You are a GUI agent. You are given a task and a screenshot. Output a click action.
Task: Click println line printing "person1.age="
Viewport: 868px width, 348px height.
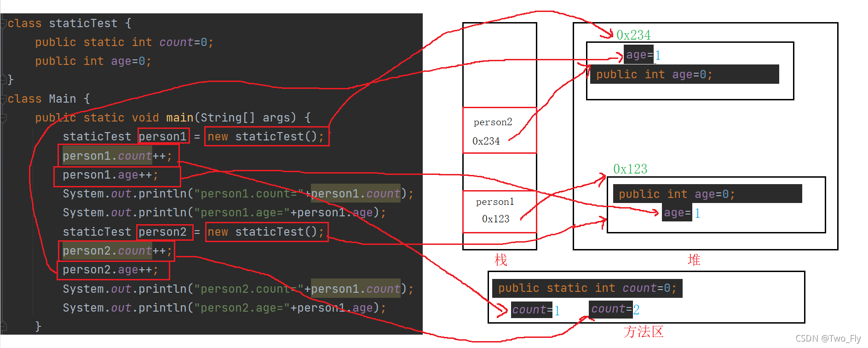[x=224, y=213]
